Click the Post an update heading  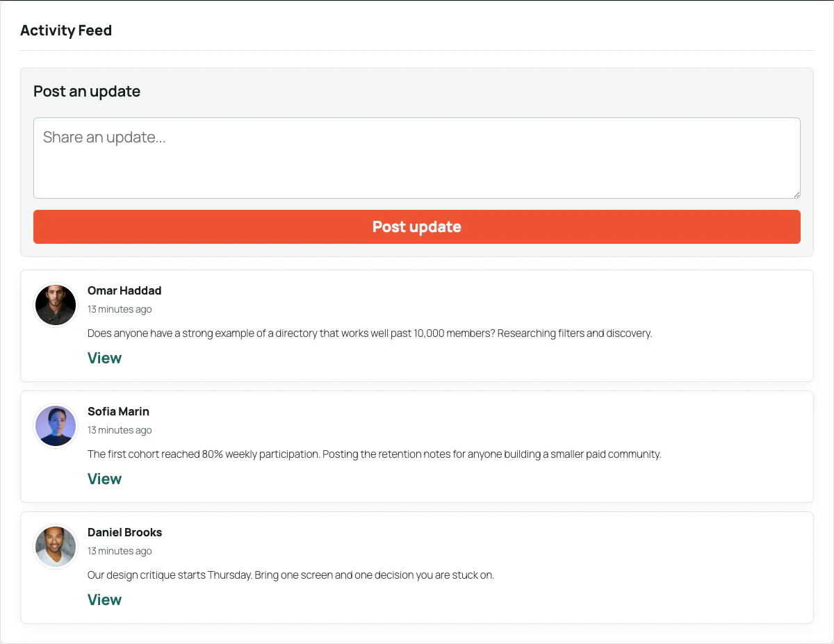pyautogui.click(x=87, y=91)
